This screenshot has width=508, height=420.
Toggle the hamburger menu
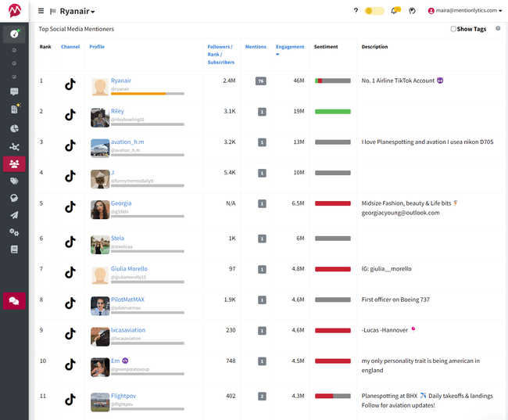click(41, 11)
